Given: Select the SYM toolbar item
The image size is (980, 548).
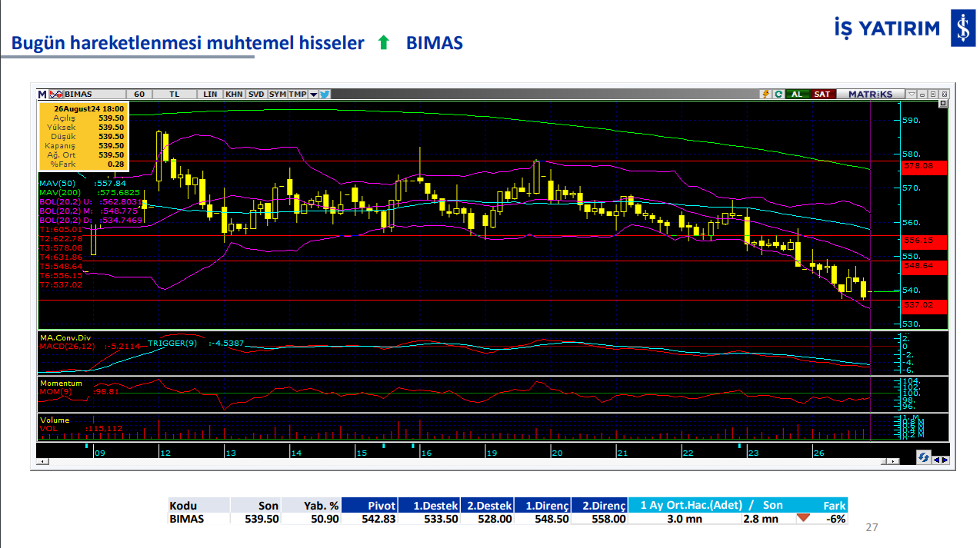Looking at the screenshot, I should click(278, 94).
